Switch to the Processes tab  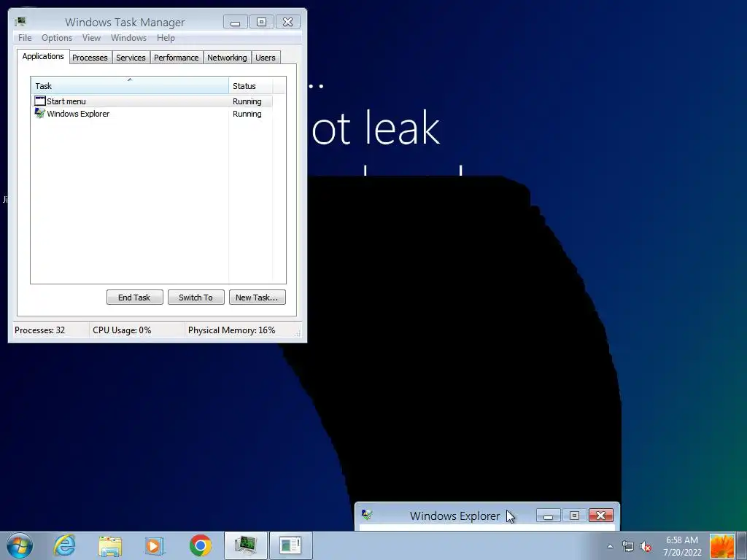pos(90,58)
